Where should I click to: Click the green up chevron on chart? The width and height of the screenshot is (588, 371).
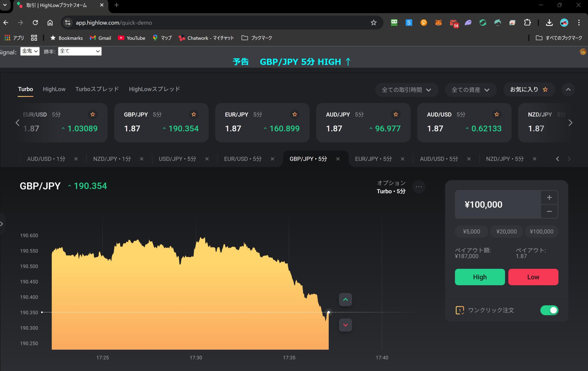point(345,299)
